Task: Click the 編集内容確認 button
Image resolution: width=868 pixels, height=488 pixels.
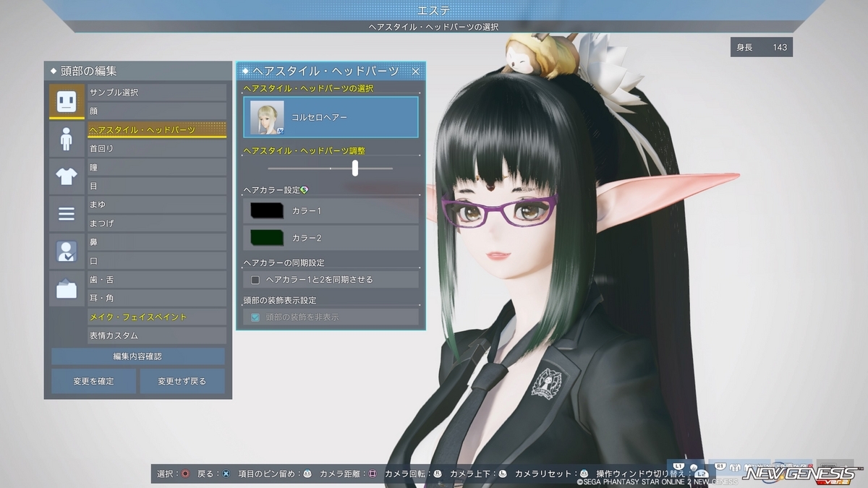Action: point(138,356)
